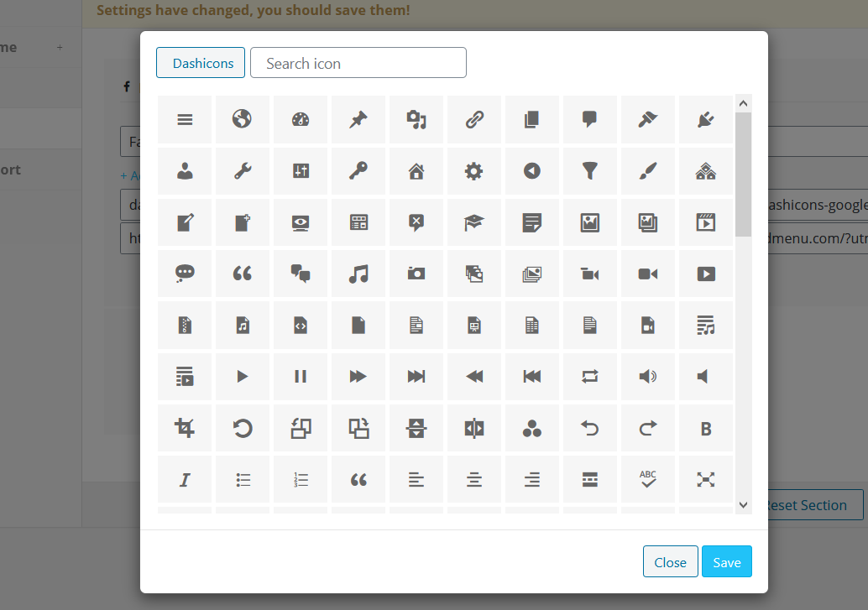This screenshot has width=868, height=610.
Task: Pick the three circles color dashicon
Action: (x=532, y=428)
